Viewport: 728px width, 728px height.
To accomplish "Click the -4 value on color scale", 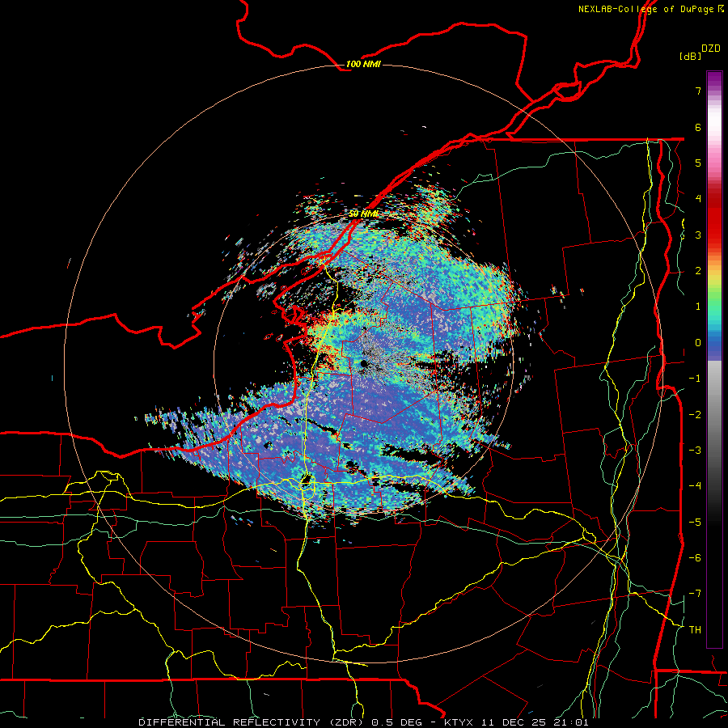I will 695,486.
